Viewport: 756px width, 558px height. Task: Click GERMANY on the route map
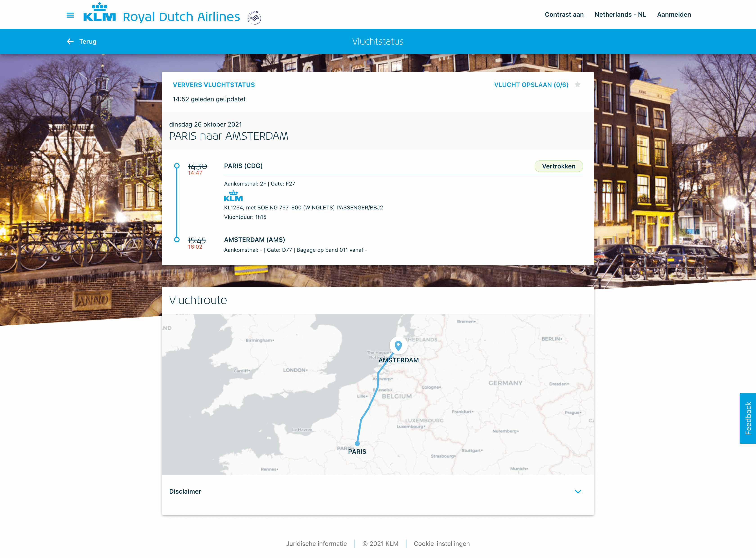[505, 383]
